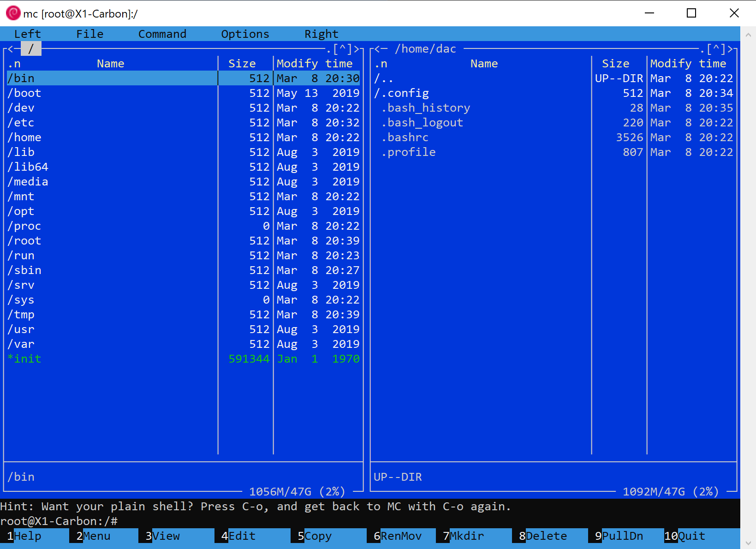This screenshot has width=756, height=549.
Task: Select the init executable file
Action: tap(25, 359)
